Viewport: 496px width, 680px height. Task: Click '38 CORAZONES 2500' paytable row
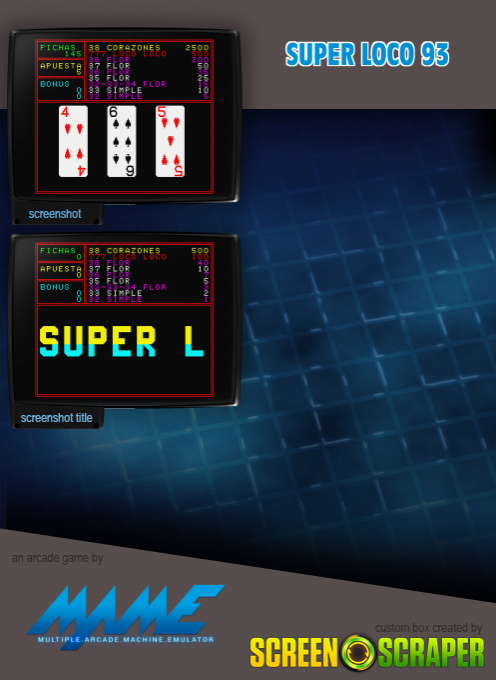149,47
